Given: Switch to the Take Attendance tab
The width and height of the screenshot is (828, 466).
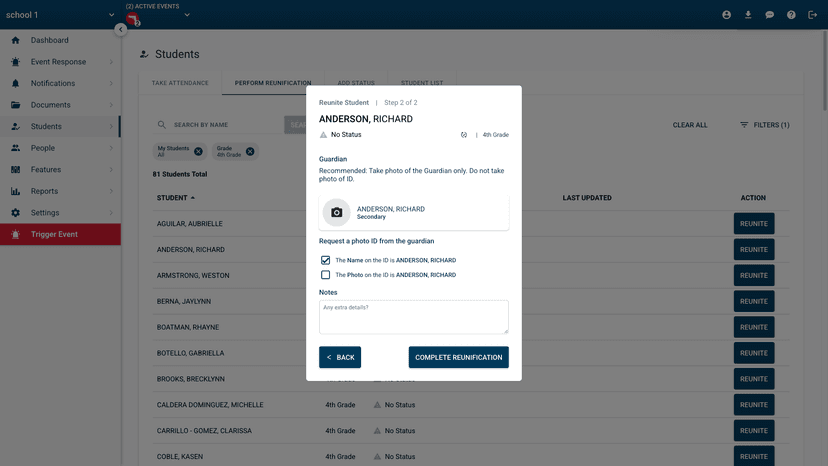Looking at the screenshot, I should (180, 83).
